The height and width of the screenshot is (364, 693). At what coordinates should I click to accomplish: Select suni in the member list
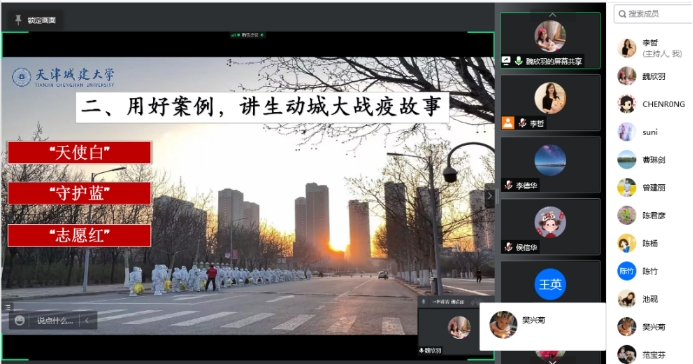[x=649, y=132]
